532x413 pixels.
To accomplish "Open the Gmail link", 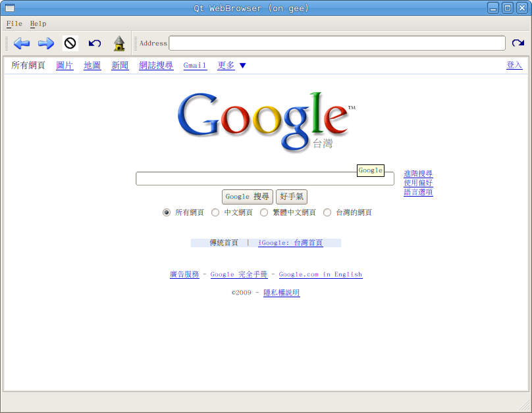I will [x=195, y=65].
